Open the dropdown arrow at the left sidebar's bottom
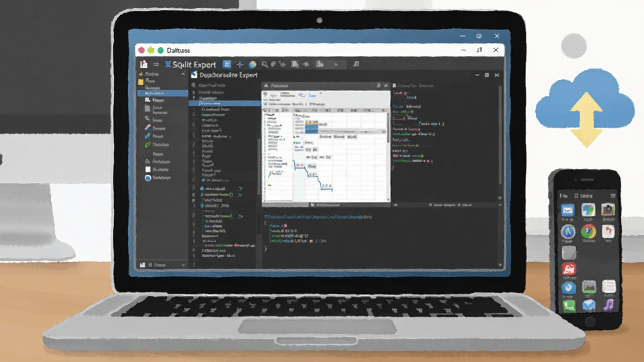Screen dimensions: 644x362 pos(183,265)
